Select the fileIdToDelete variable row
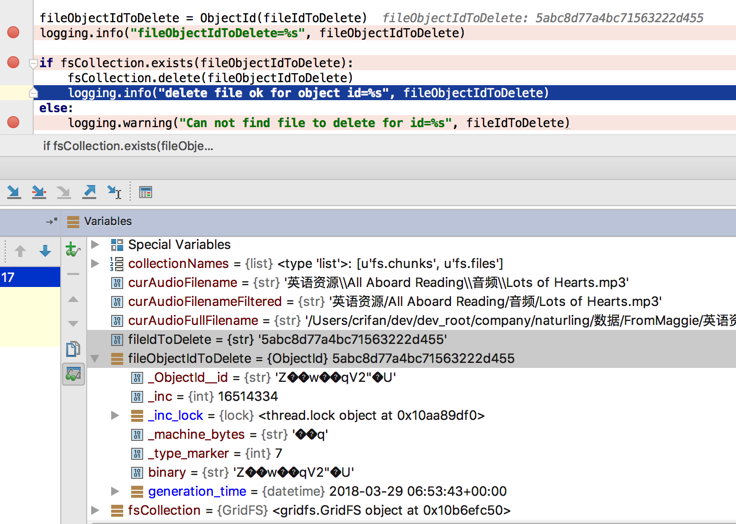 (x=411, y=339)
